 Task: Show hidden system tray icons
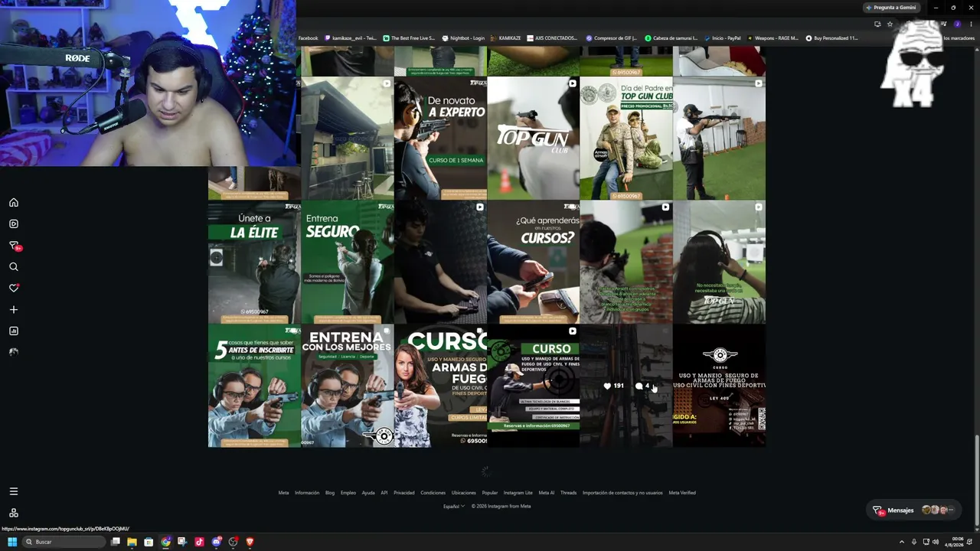[x=903, y=542]
